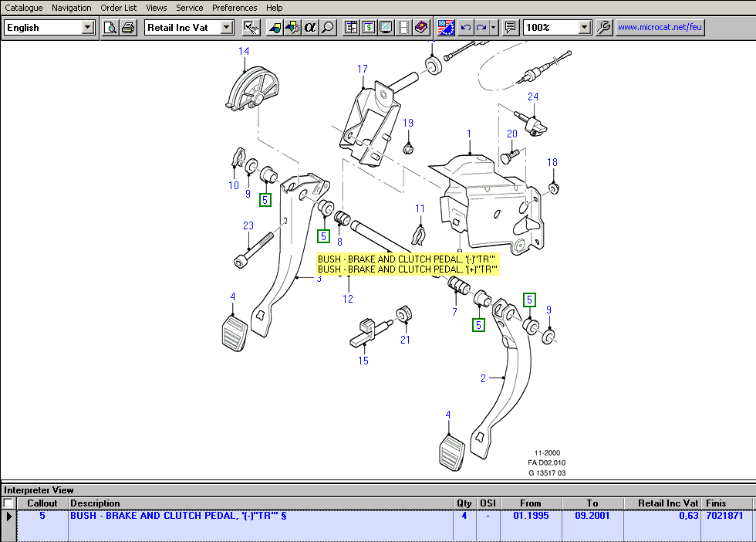Click callout number 14 in the diagram
Screen dimensions: 756x542
click(x=244, y=52)
